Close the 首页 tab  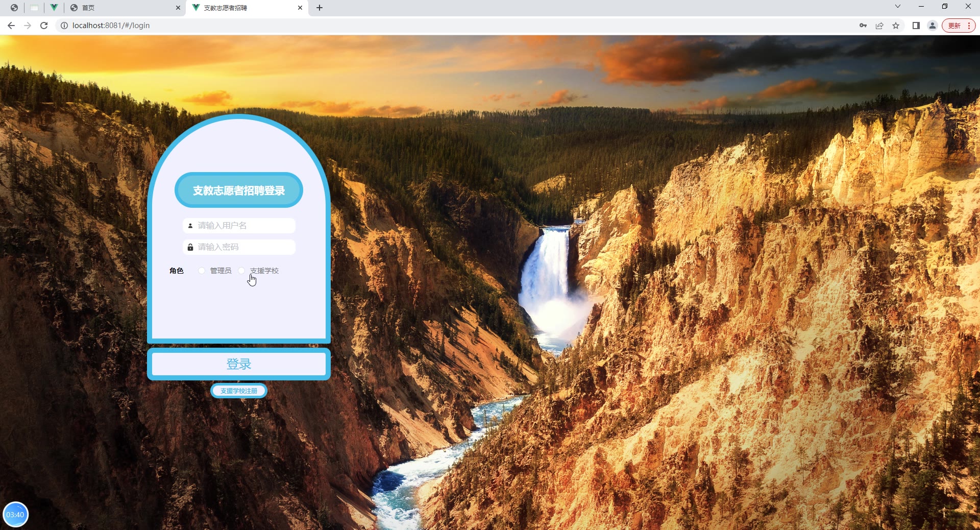(178, 8)
